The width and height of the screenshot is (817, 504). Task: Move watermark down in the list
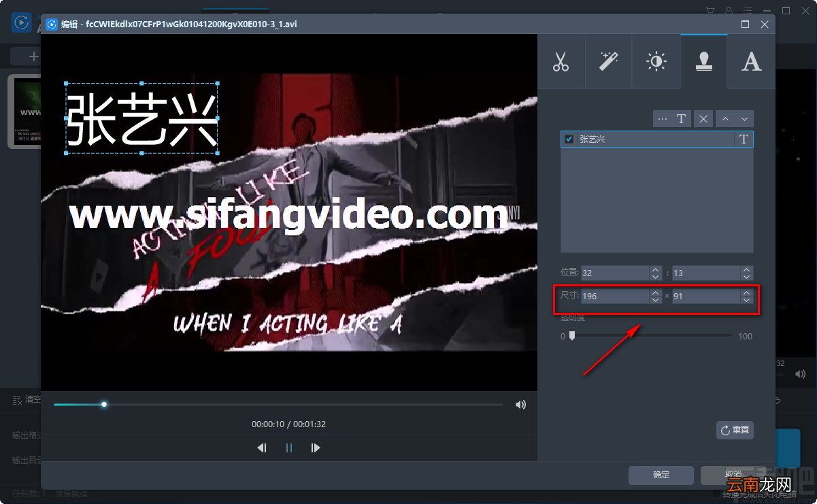tap(745, 119)
